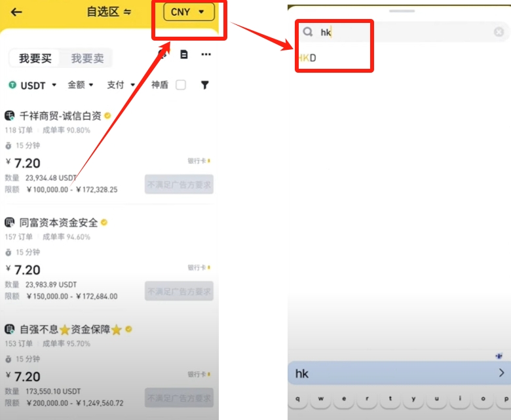Enable the 神盾 checkbox
Viewport: 511px width, 420px height.
pyautogui.click(x=181, y=85)
